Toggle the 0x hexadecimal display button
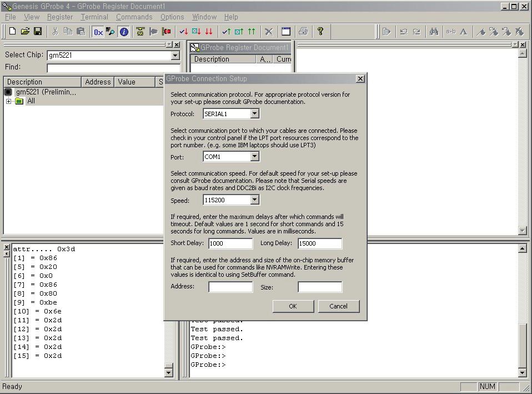This screenshot has height=394, width=532. 98,32
